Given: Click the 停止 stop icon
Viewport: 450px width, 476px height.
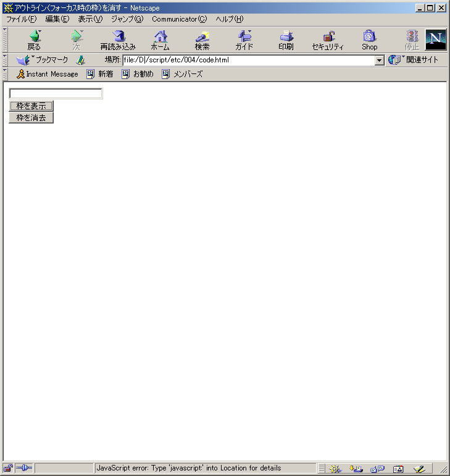Looking at the screenshot, I should pyautogui.click(x=412, y=40).
